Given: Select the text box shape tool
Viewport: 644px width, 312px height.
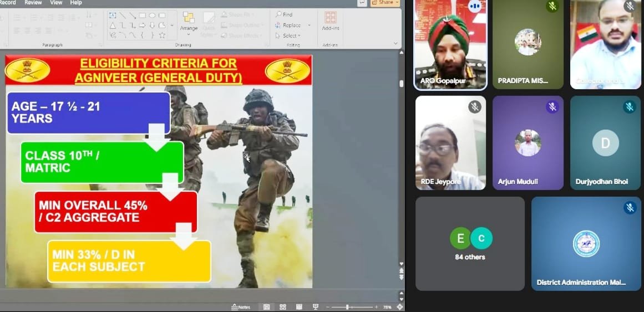Looking at the screenshot, I should 113,16.
